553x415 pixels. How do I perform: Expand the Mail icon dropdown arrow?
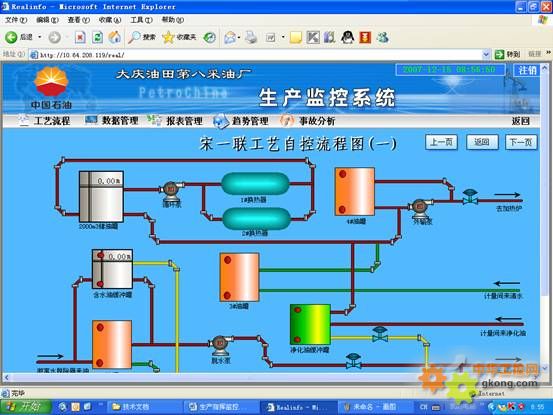(239, 37)
